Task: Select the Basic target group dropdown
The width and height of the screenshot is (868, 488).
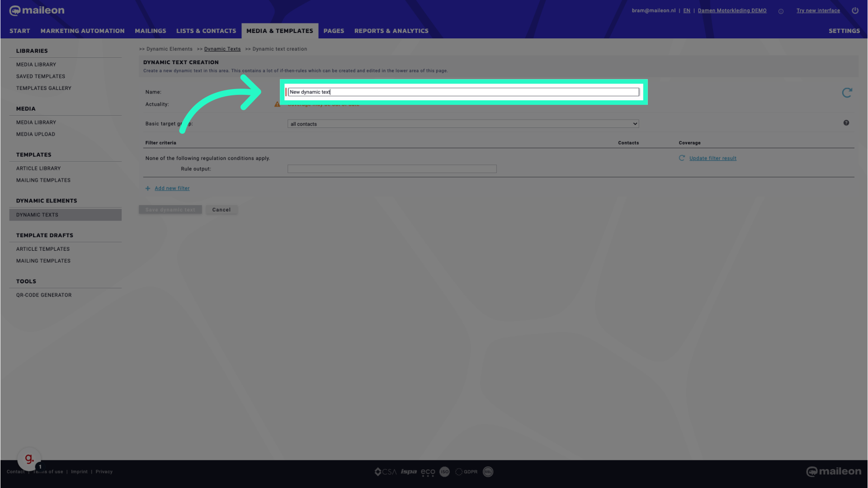Action: coord(462,123)
